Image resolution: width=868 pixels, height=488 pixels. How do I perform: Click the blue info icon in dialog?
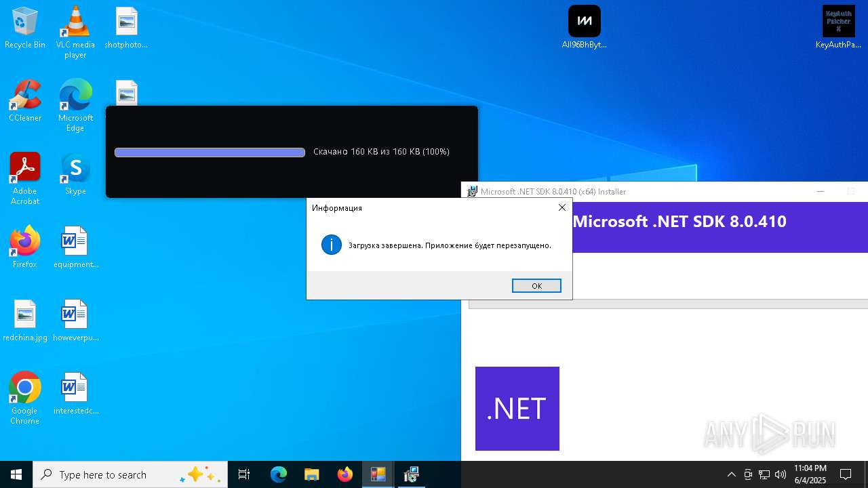pos(332,245)
